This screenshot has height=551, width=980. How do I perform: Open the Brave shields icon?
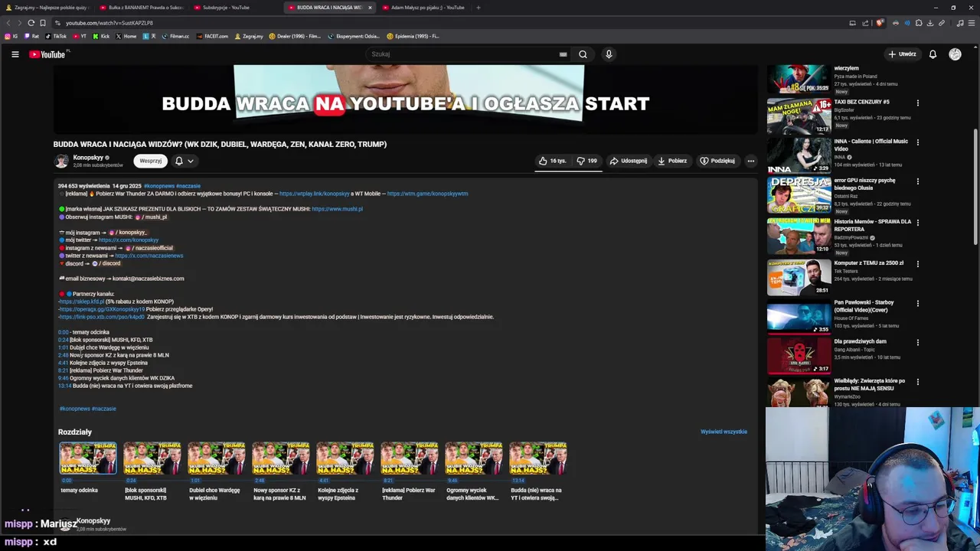(880, 23)
